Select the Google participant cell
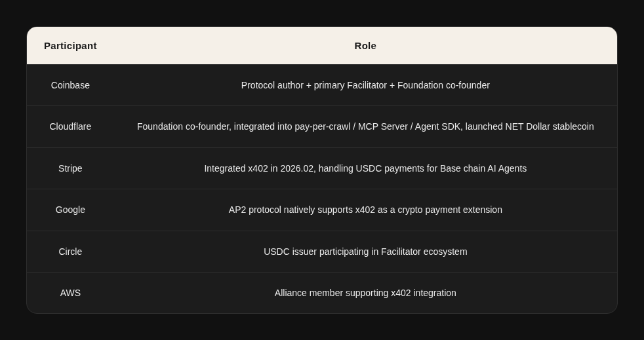This screenshot has height=340, width=644. (70, 210)
